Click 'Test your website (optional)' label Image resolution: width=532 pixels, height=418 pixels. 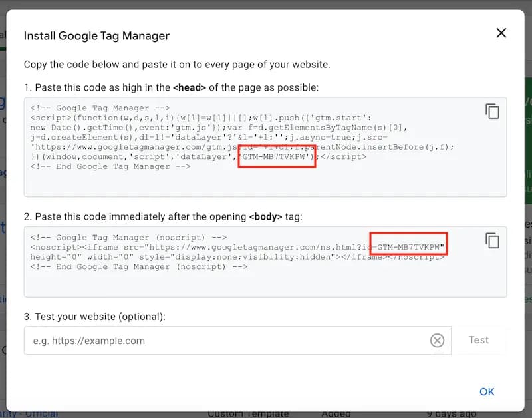[94, 316]
